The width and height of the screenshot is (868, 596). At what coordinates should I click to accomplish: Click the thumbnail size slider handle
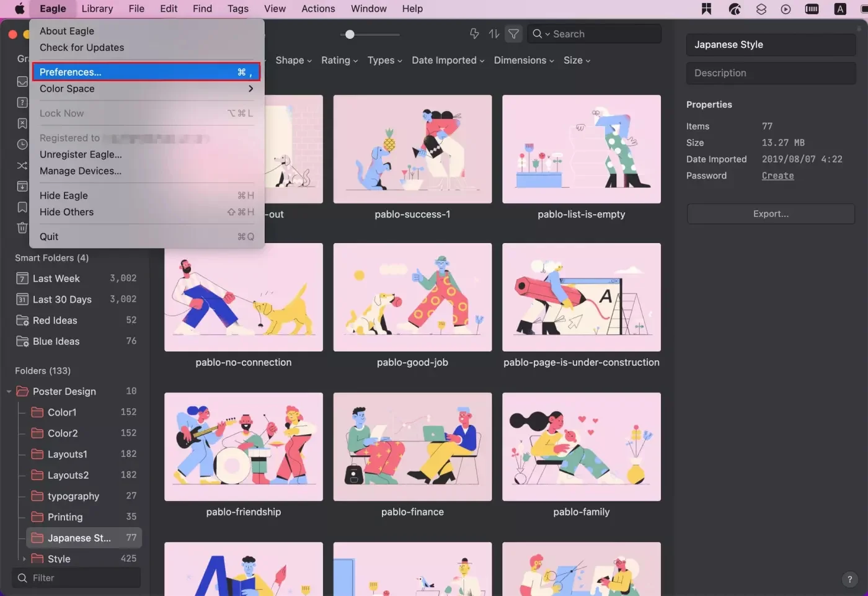pos(350,34)
